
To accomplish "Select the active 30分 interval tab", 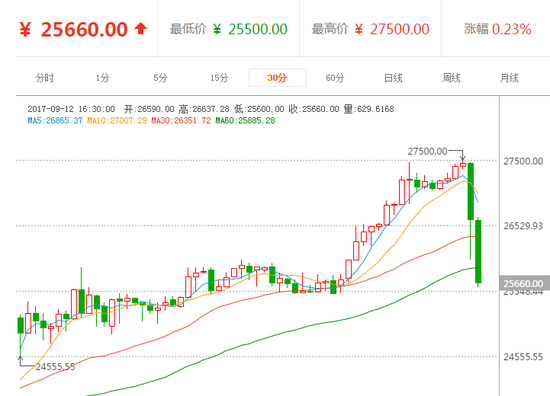I will 277,78.
